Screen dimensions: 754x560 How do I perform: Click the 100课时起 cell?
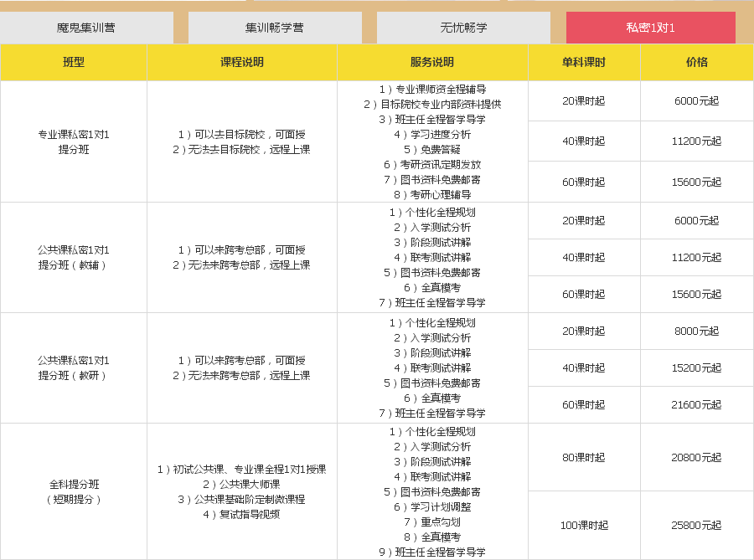pos(584,525)
